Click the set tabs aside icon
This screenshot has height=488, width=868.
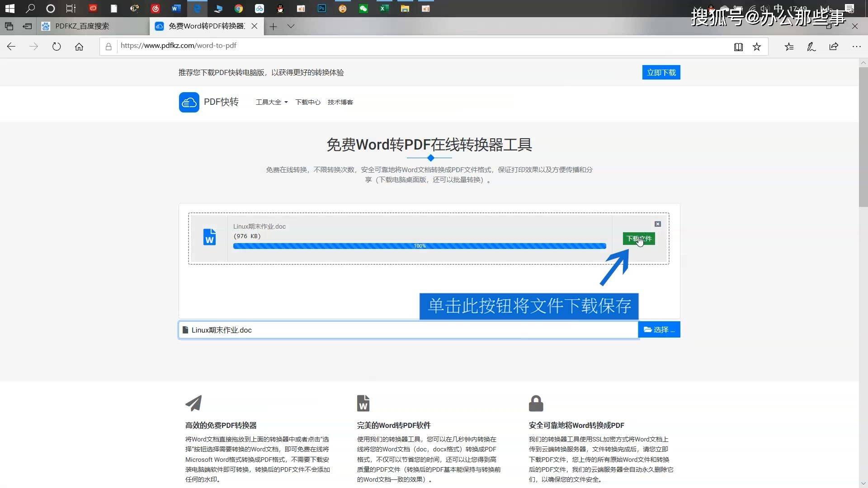tap(28, 26)
